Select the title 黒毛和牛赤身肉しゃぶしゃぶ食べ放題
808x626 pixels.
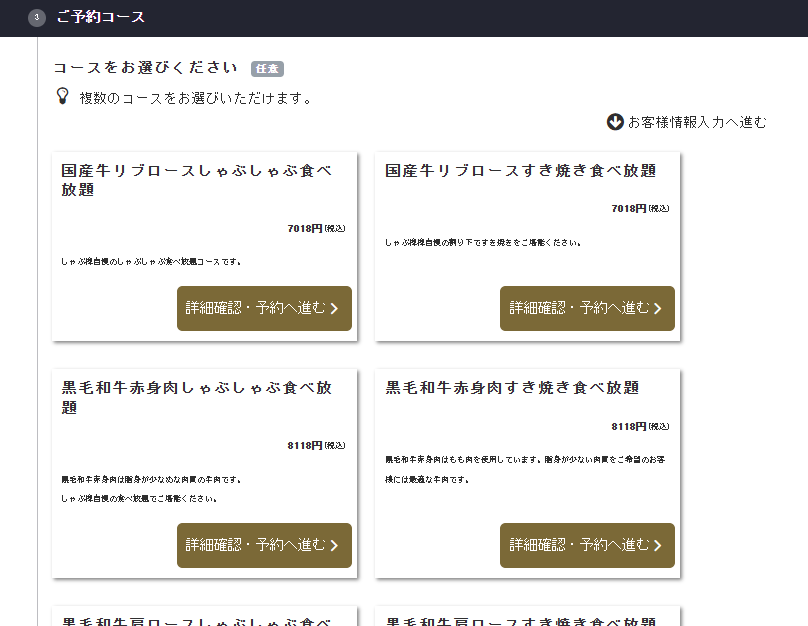pyautogui.click(x=196, y=397)
